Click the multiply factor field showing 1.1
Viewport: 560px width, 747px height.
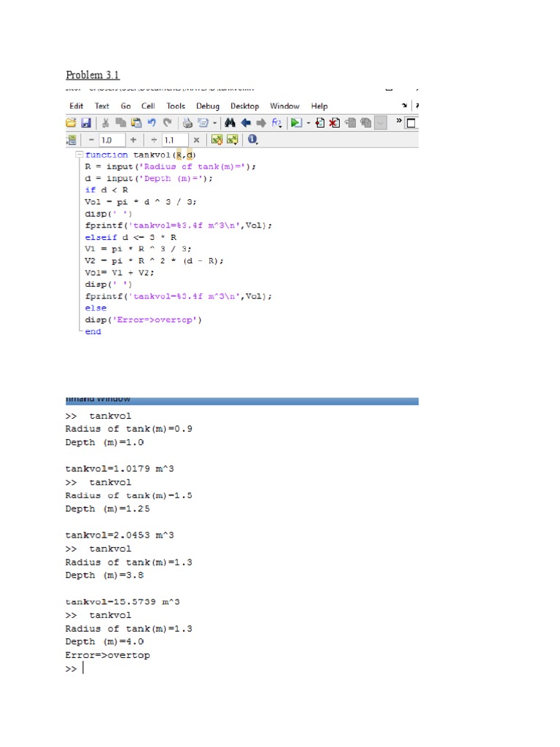175,139
